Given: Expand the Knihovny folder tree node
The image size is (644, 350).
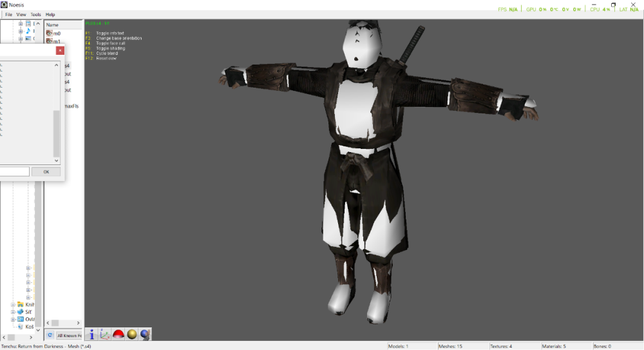Looking at the screenshot, I should 13,305.
